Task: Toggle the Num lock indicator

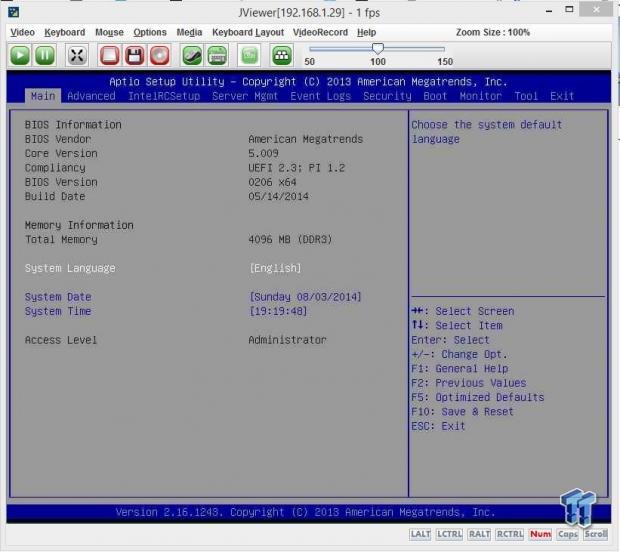Action: pos(540,535)
